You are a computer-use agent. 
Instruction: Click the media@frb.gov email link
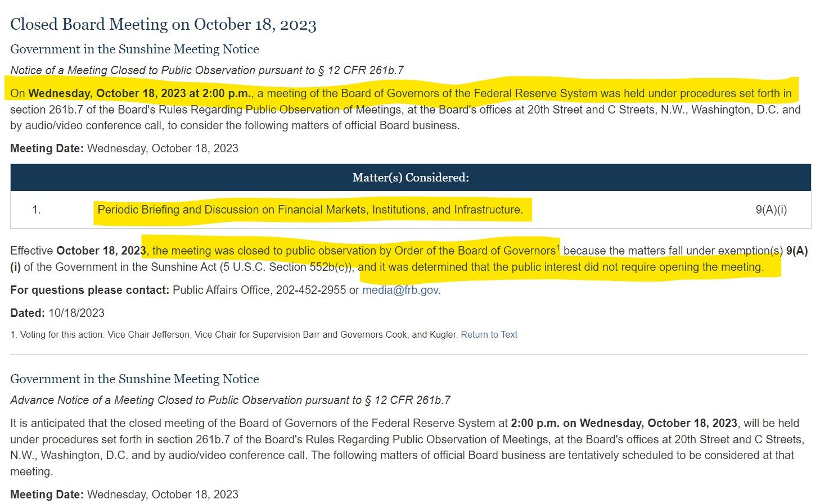[400, 290]
